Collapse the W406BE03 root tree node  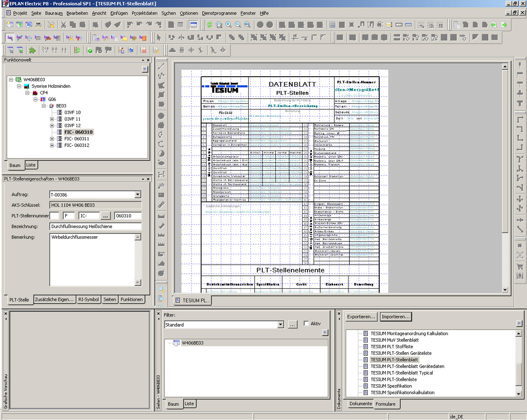click(x=11, y=79)
